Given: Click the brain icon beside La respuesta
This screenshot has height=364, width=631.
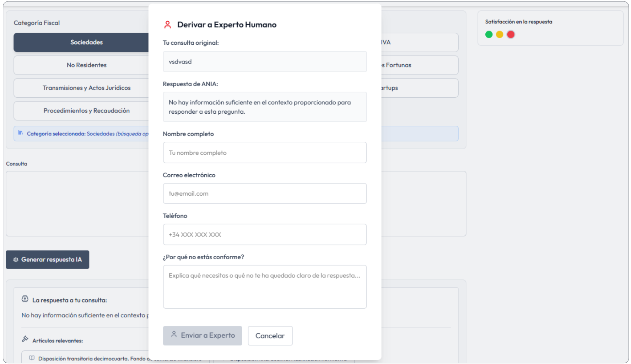Looking at the screenshot, I should (x=25, y=299).
